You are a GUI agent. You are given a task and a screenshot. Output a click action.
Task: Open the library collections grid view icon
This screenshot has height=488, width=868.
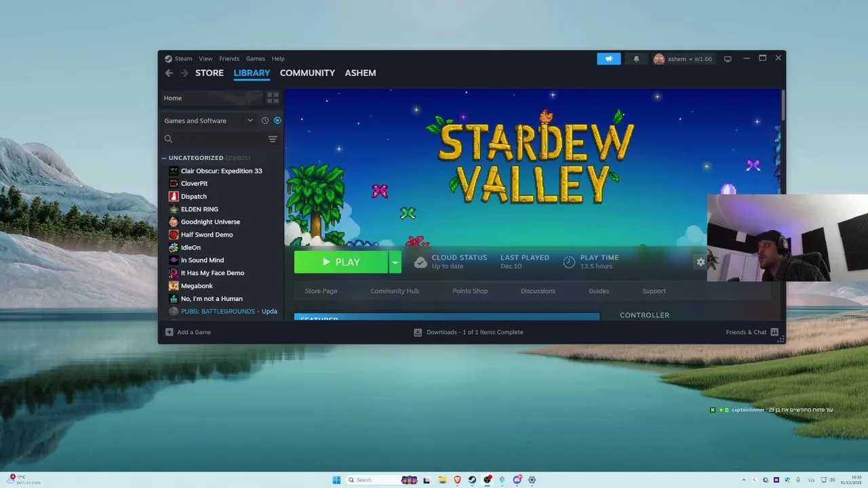click(x=273, y=98)
